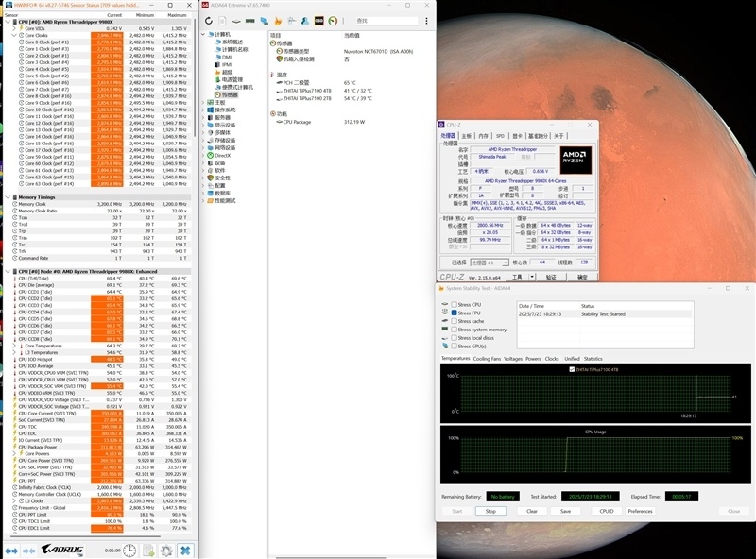Expand the DirectX tree node
Image resolution: width=756 pixels, height=559 pixels.
tap(204, 155)
